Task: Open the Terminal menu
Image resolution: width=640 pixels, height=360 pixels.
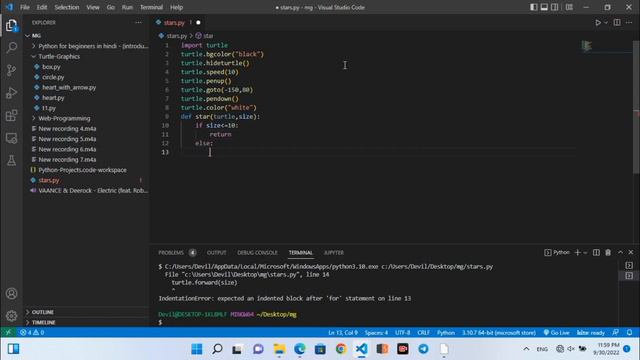Action: click(151, 7)
